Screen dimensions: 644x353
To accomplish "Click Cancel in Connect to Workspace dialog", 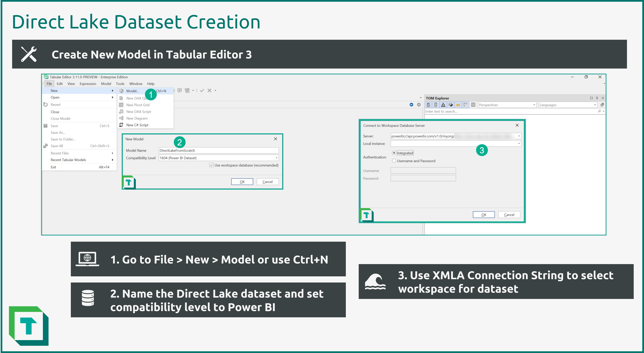I will 509,214.
